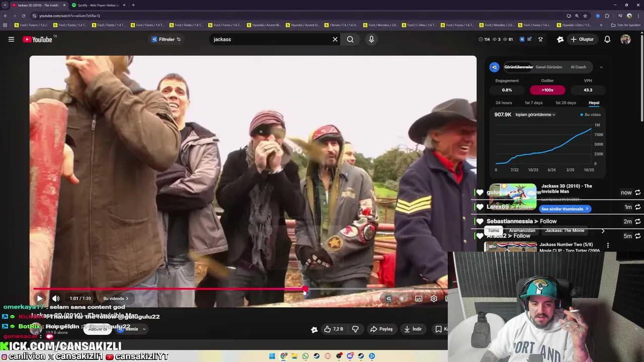The width and height of the screenshot is (644, 362).
Task: Open the notifications bell
Action: (x=607, y=39)
